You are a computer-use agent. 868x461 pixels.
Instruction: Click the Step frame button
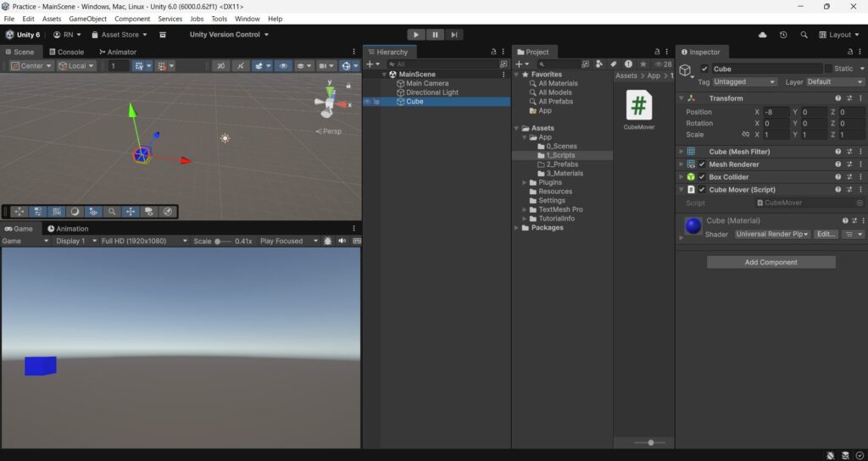[x=454, y=35]
